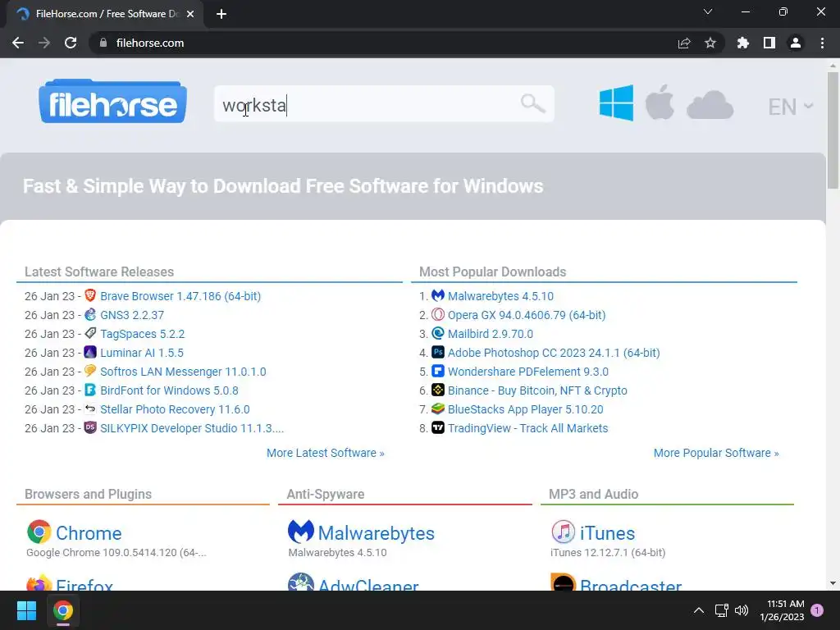Viewport: 840px width, 630px height.
Task: Click the Chrome icon under Browsers and Plugins
Action: tap(39, 532)
